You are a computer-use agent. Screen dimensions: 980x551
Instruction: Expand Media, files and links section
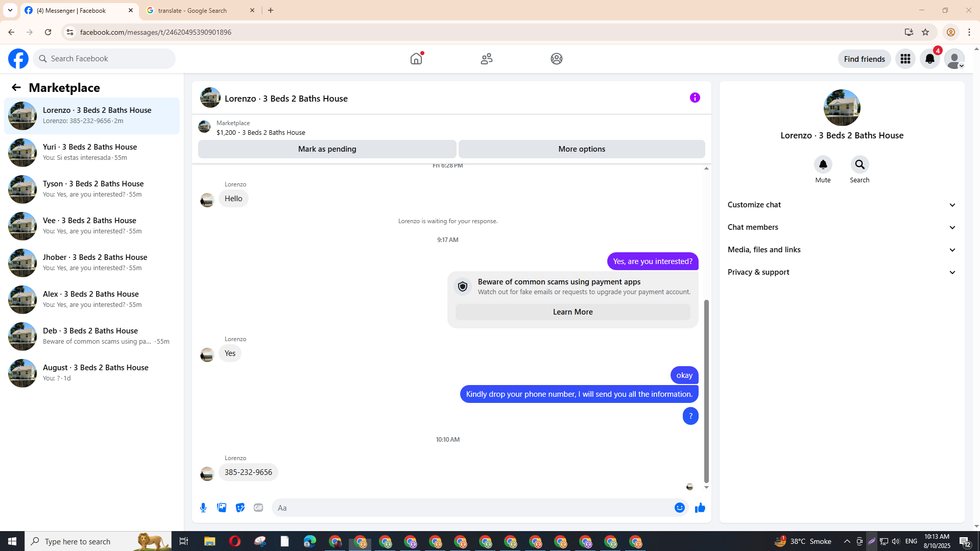842,250
